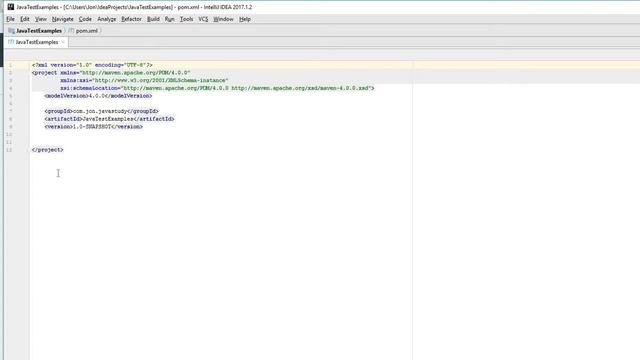640x360 pixels.
Task: Click the <version> 1.0-SNAPSHOT line
Action: 93,127
